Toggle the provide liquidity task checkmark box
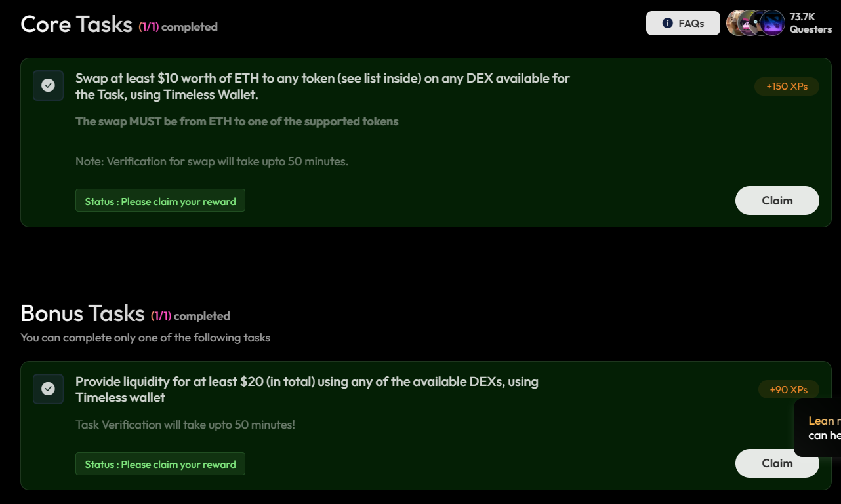The height and width of the screenshot is (504, 841). point(48,389)
